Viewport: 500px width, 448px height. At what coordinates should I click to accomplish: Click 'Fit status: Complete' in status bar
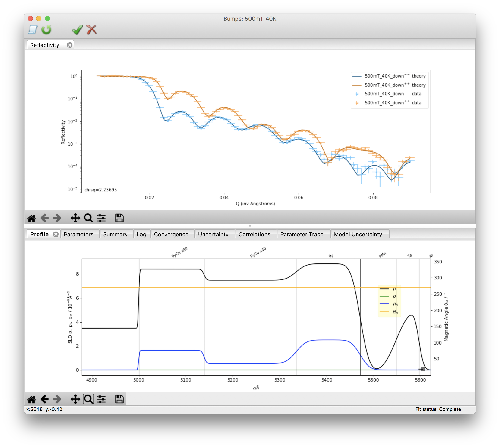point(438,409)
